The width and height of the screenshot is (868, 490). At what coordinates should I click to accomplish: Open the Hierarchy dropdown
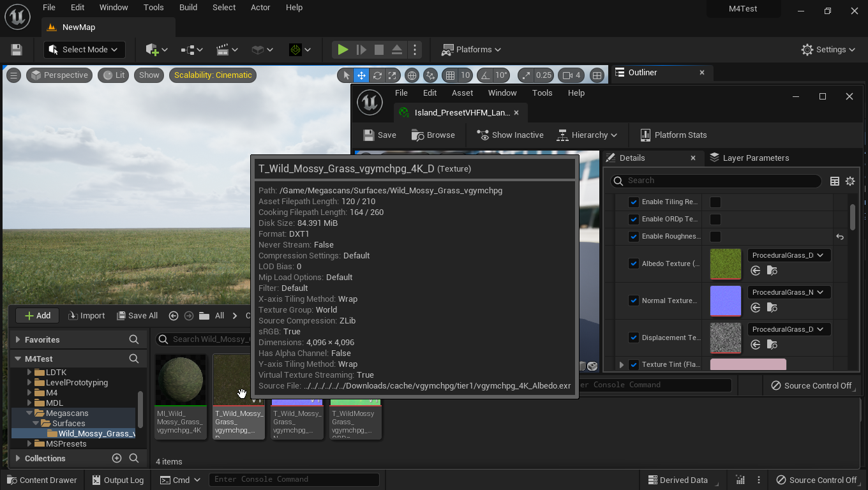click(587, 135)
